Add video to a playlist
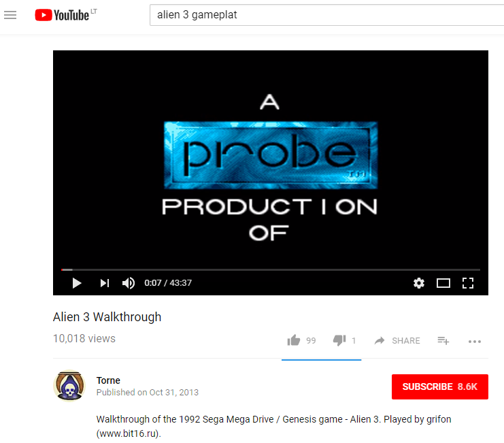Viewport: 504px width, 443px height. (443, 340)
